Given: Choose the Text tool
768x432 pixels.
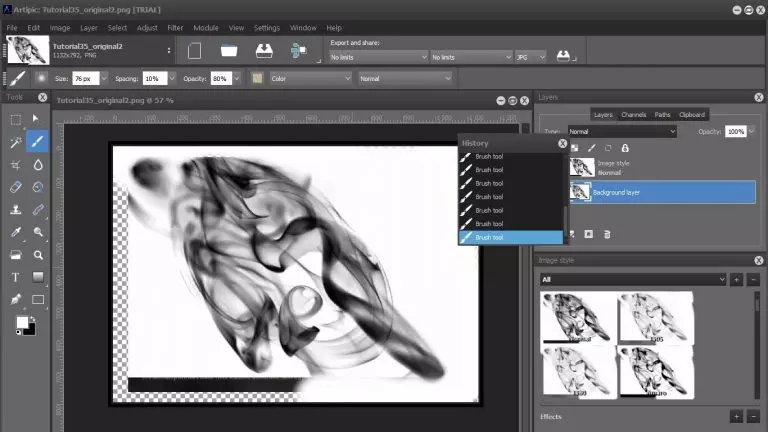Looking at the screenshot, I should (16, 277).
